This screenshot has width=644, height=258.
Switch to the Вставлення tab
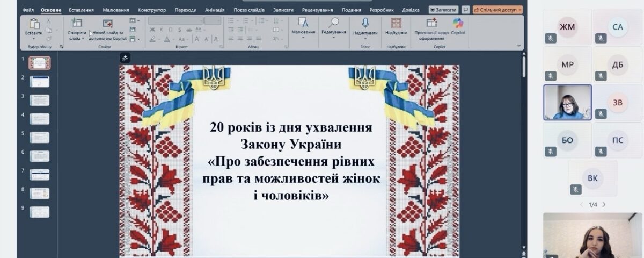tap(81, 10)
